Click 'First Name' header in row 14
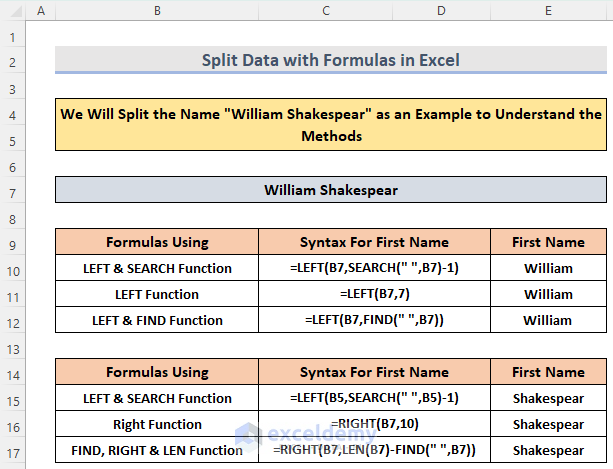613x469 pixels. tap(548, 372)
